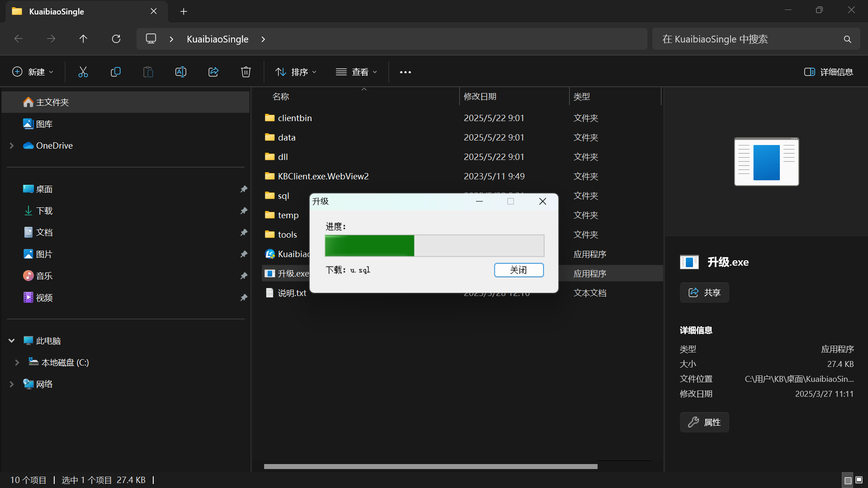Expand the OneDrive tree node
Viewport: 868px width, 488px height.
tap(12, 145)
